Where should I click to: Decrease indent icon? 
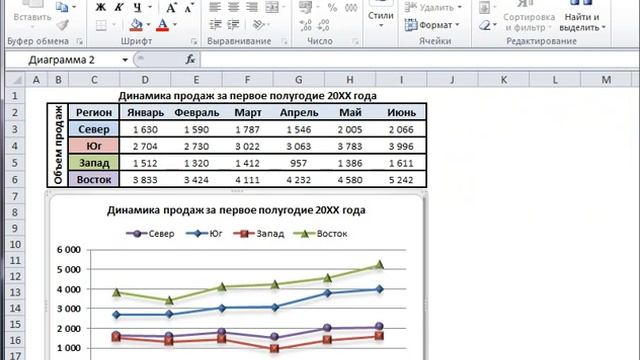coord(215,25)
